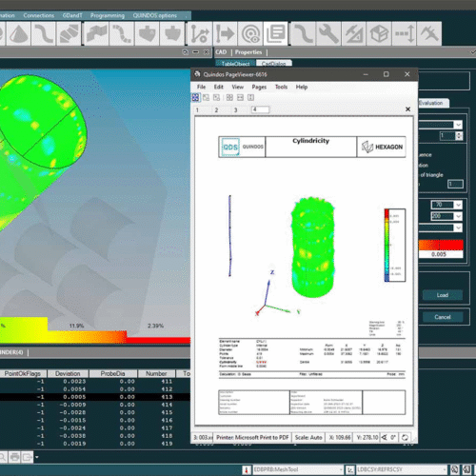The height and width of the screenshot is (476, 476).
Task: Adjust the stepper arrows next to value 1
Action: 459,136
